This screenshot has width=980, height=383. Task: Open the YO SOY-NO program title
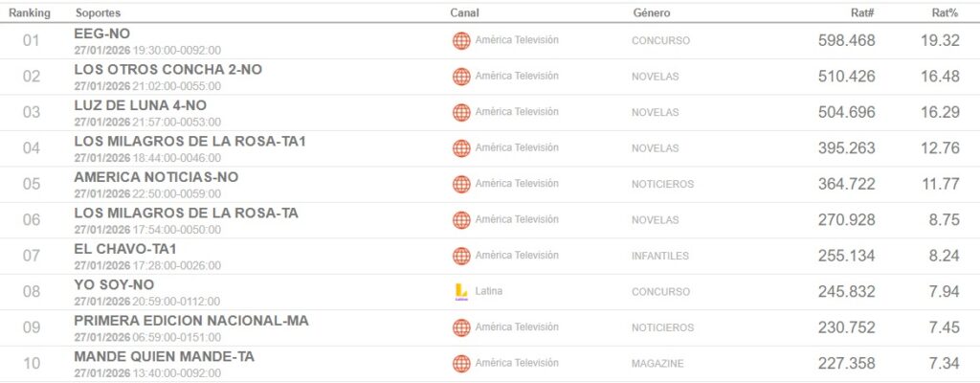pos(114,284)
